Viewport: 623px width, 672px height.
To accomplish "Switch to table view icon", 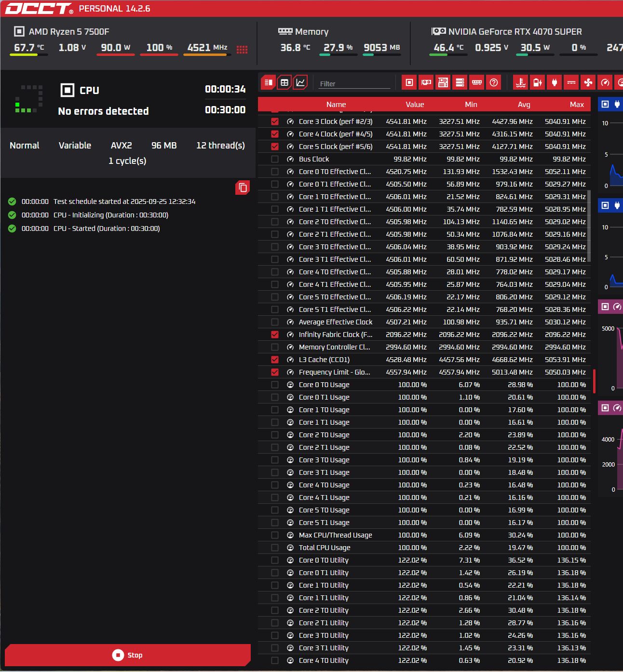I will [284, 82].
